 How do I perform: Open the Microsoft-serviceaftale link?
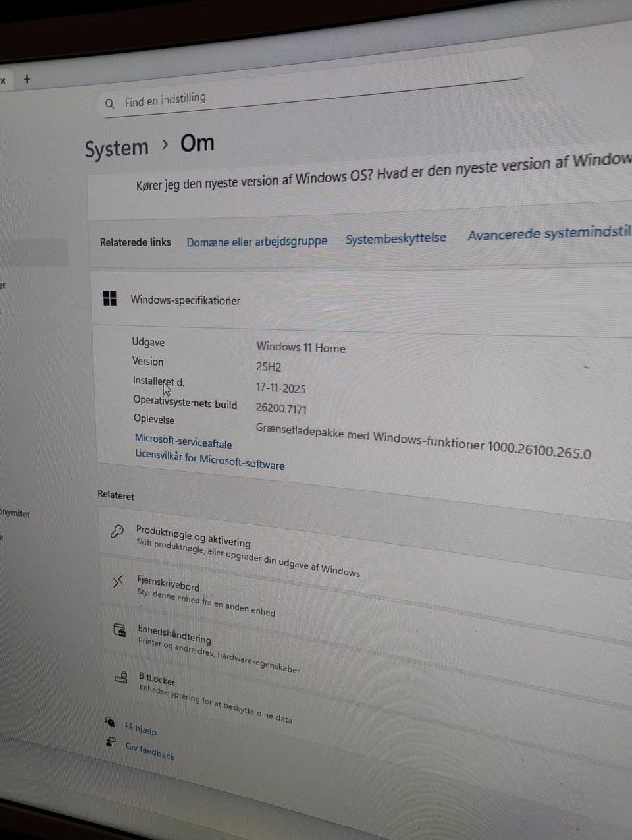183,441
